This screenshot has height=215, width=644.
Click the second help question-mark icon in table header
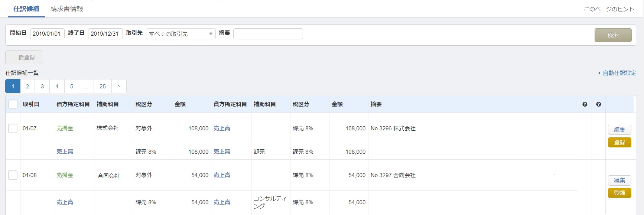(598, 104)
